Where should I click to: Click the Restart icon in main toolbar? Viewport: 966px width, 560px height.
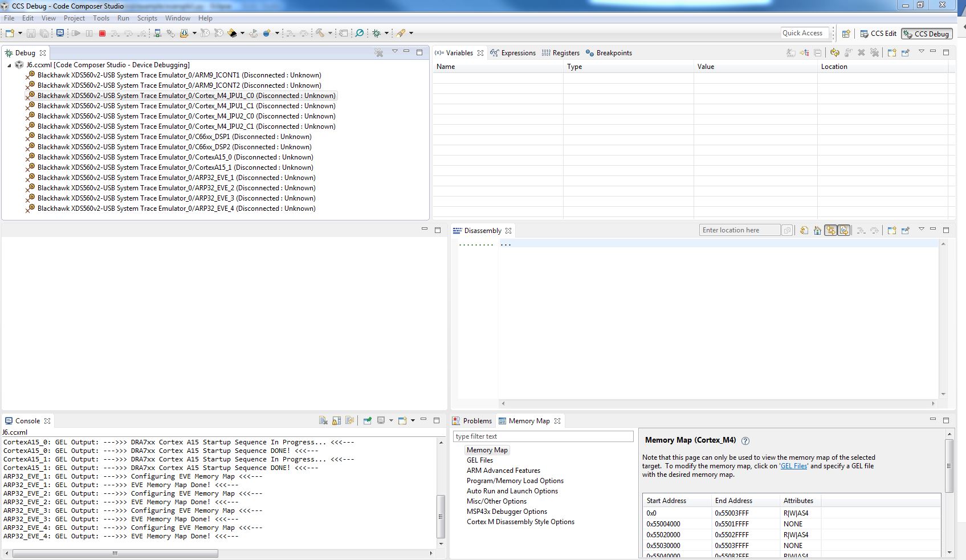(x=254, y=34)
